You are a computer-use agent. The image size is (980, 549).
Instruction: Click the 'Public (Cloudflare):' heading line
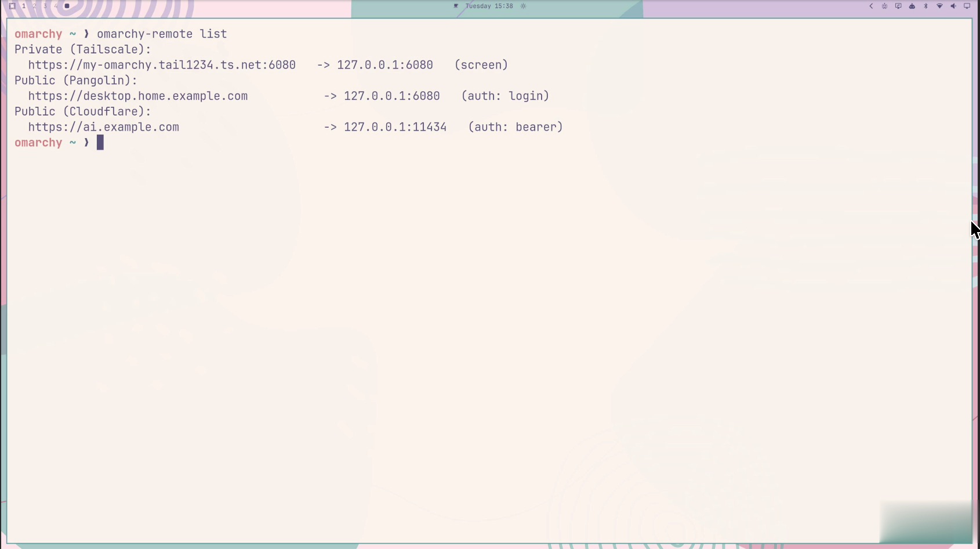point(82,111)
